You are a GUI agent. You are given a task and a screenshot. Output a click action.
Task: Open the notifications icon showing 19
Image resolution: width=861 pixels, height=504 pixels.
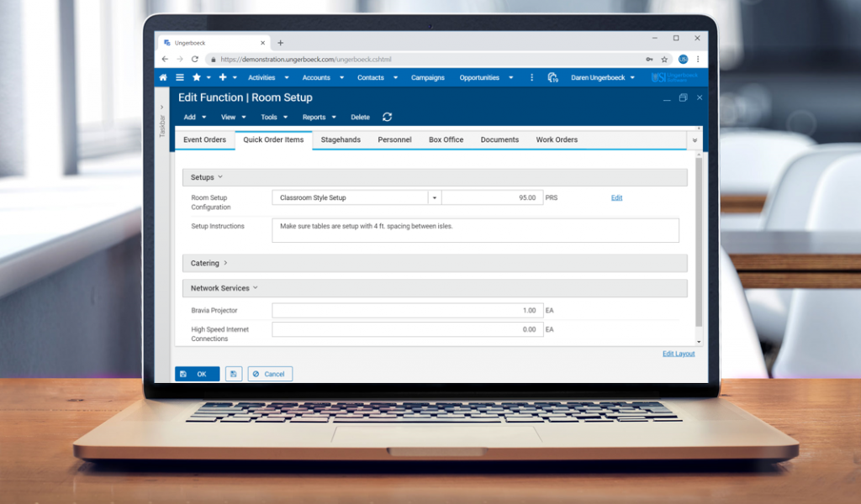click(x=552, y=77)
